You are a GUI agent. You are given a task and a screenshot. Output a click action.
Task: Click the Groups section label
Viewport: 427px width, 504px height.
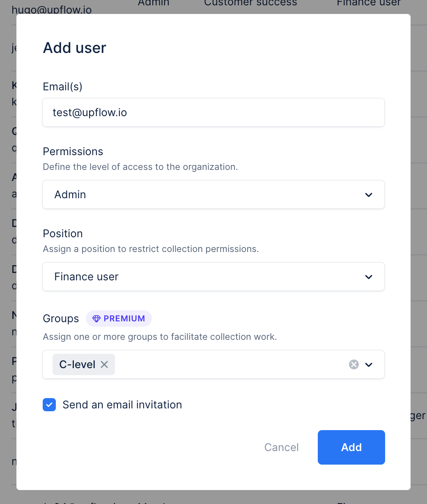(x=61, y=319)
